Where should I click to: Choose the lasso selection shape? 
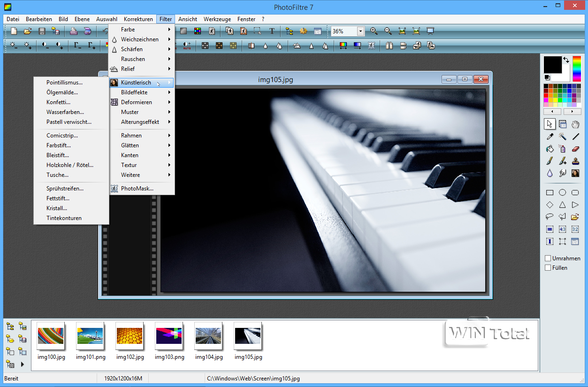[550, 217]
